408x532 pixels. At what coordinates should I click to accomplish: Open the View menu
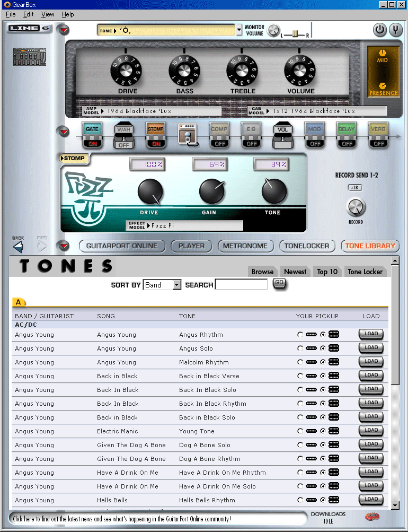coord(48,14)
